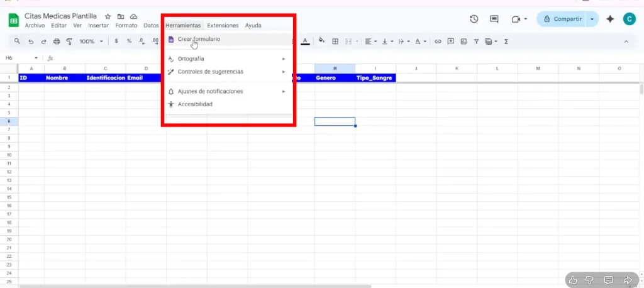
Task: Select the Accesibilidad menu entry
Action: 226,104
